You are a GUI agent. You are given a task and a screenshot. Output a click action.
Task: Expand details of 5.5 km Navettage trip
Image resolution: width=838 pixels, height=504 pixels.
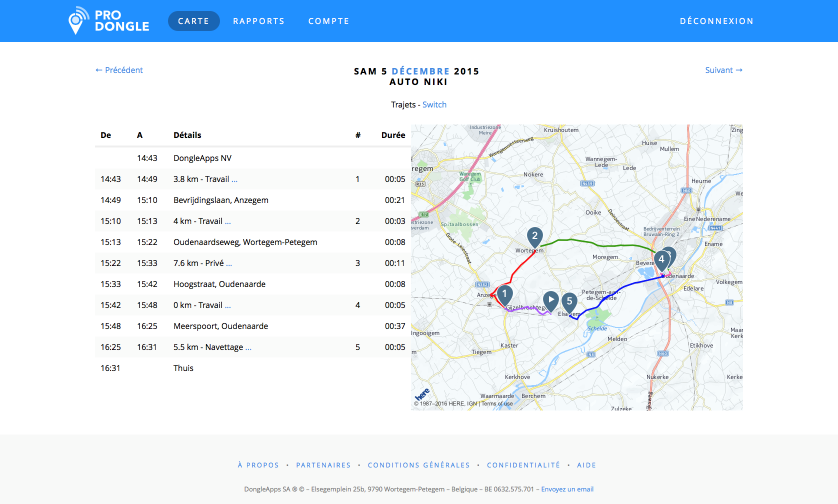click(x=248, y=347)
